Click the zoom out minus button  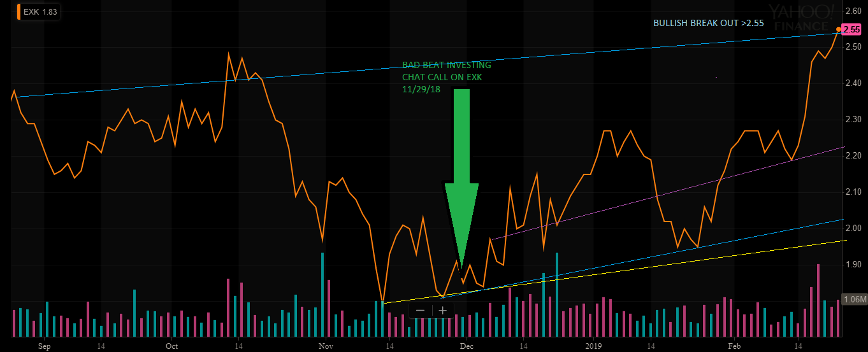coord(421,311)
